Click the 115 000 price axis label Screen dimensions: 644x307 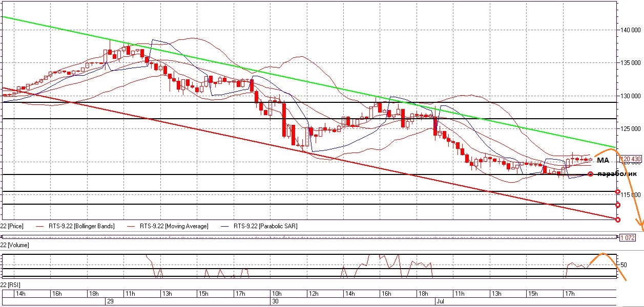coord(631,195)
